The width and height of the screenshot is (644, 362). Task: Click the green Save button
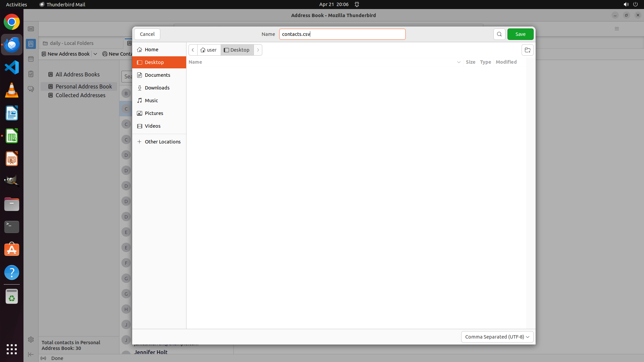click(520, 34)
